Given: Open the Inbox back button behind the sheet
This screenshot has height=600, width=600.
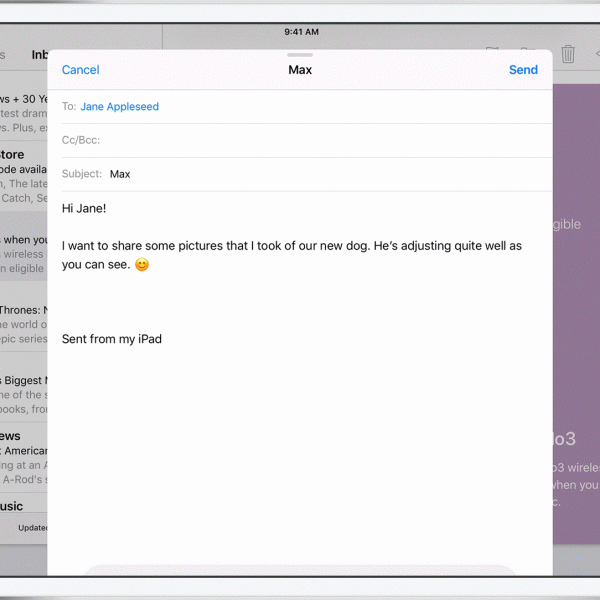Looking at the screenshot, I should point(39,55).
